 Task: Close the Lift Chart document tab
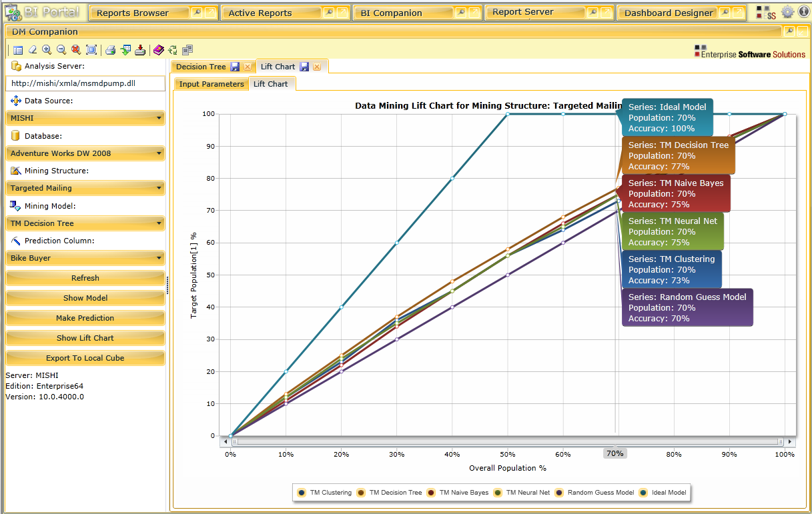tap(317, 67)
